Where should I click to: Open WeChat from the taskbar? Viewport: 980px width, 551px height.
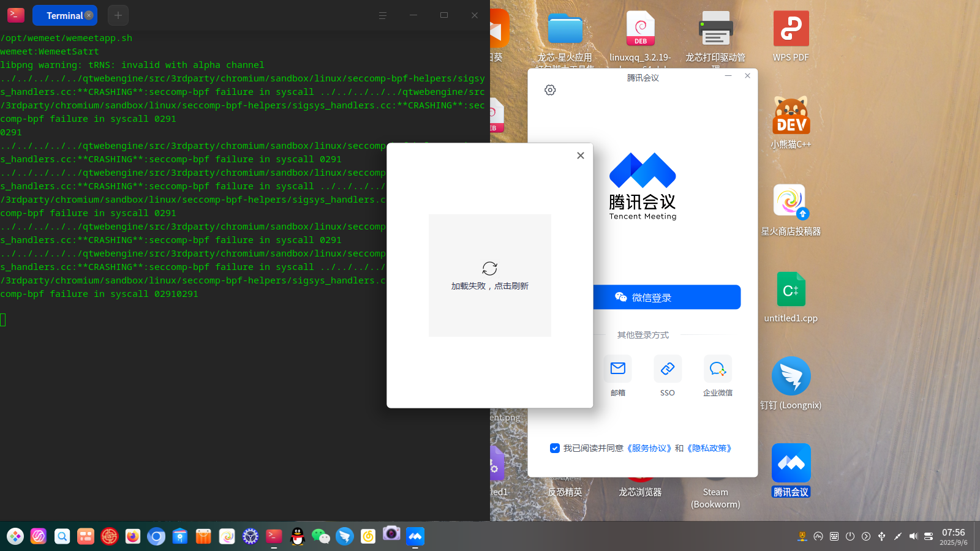[321, 536]
